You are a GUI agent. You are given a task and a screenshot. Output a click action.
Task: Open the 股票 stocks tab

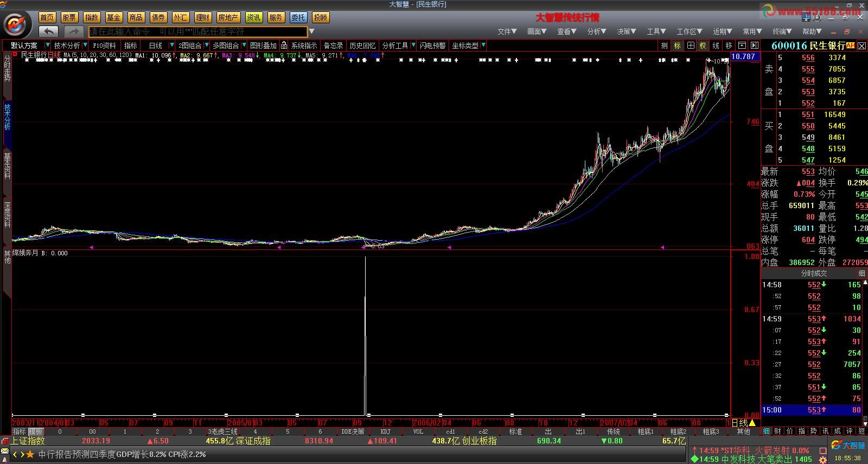(x=69, y=17)
